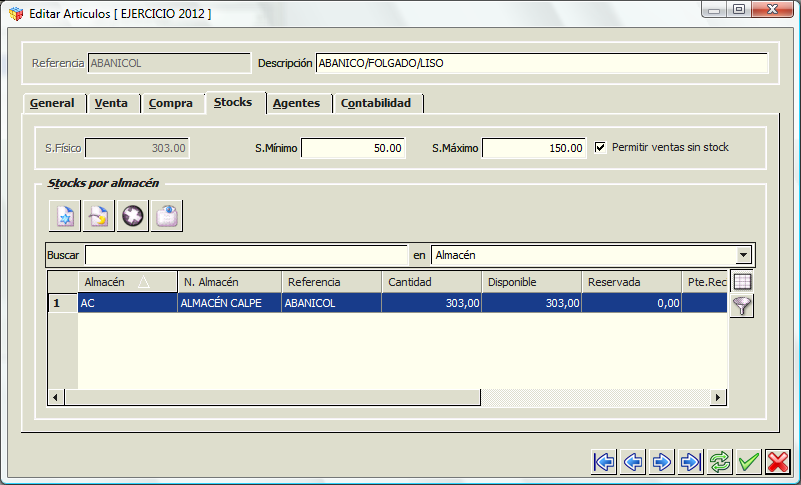Select the ABANICOL cell in the grid
This screenshot has height=485, width=801.
pyautogui.click(x=332, y=303)
